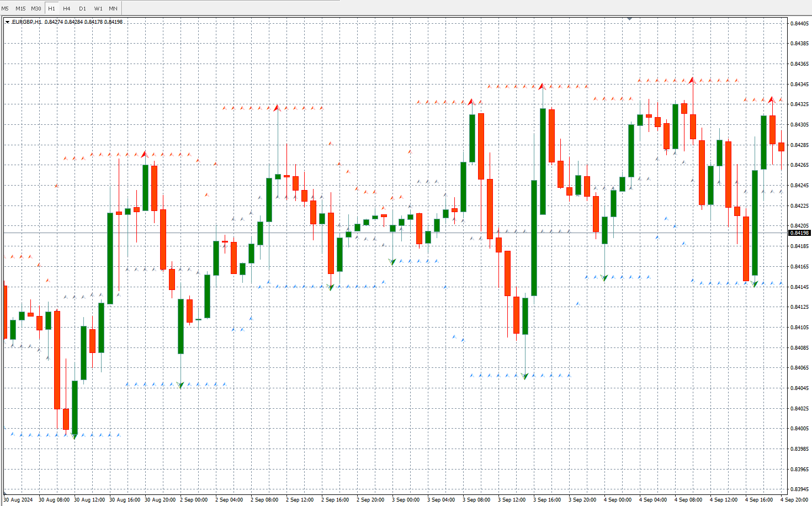Image resolution: width=812 pixels, height=506 pixels.
Task: Switch chart to M15 timeframe
Action: (20, 8)
